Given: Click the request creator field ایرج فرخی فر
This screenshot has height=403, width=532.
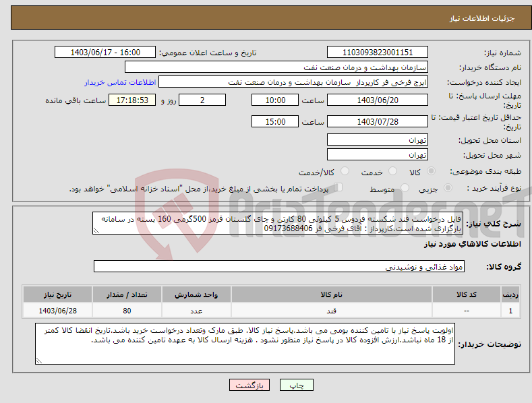Looking at the screenshot, I should pyautogui.click(x=293, y=82).
